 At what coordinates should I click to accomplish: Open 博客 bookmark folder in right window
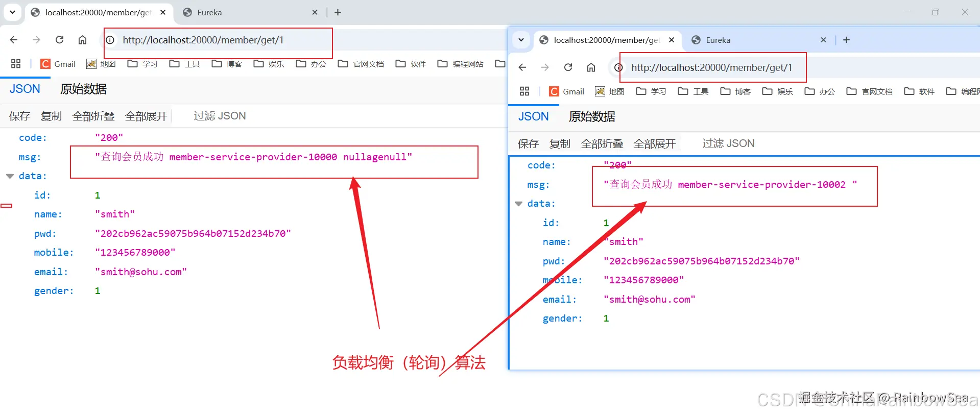[736, 91]
